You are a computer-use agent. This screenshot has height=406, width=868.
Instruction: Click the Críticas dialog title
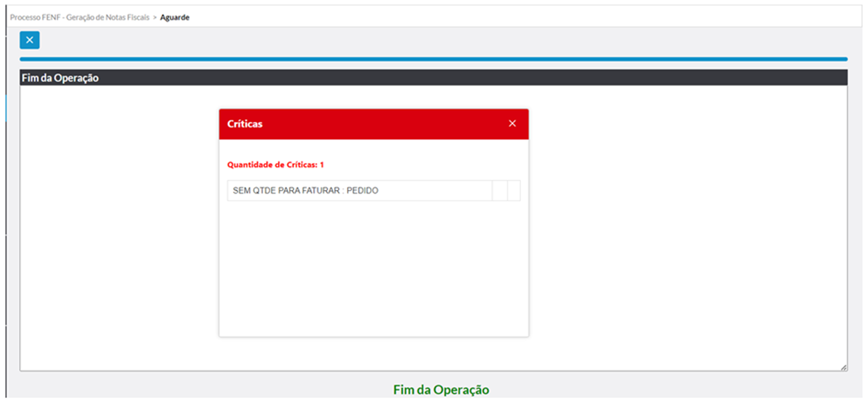pos(244,124)
